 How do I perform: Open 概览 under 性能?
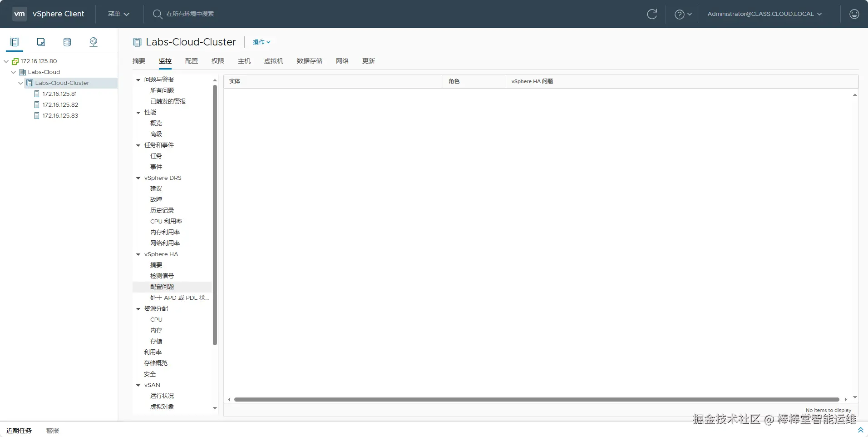click(x=156, y=123)
